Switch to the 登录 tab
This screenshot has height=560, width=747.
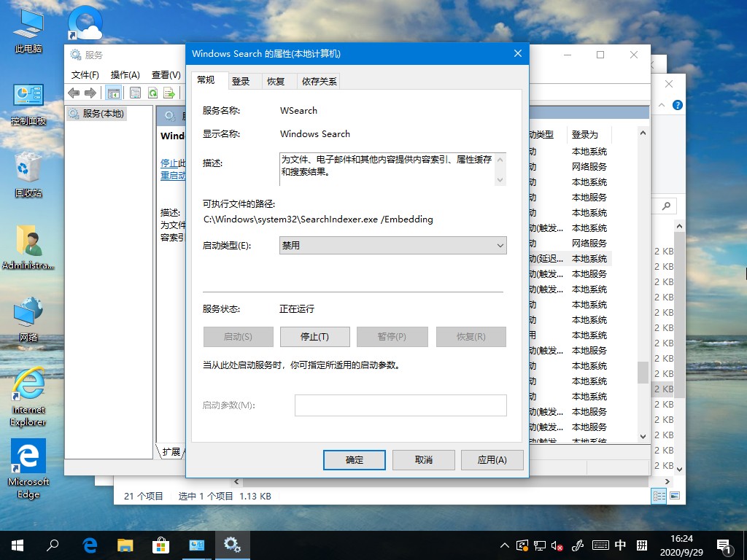pos(241,81)
